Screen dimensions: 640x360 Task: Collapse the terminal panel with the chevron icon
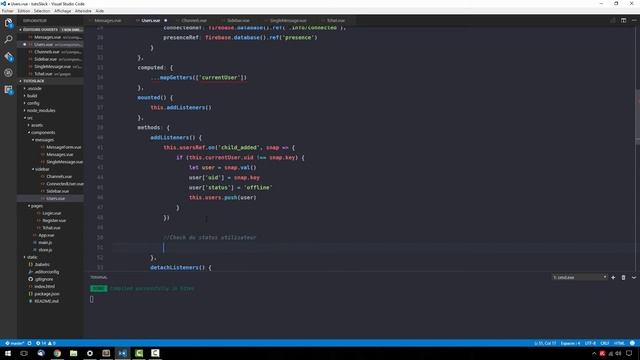point(634,278)
